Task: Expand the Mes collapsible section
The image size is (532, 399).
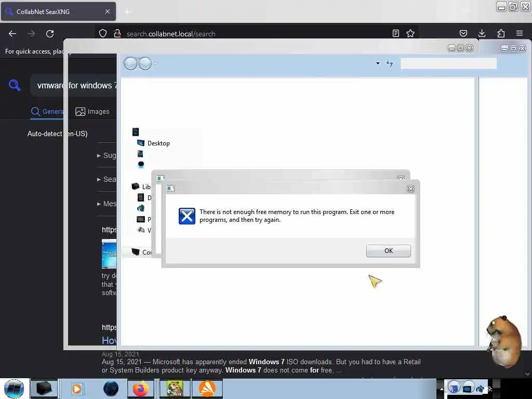Action: tap(107, 204)
